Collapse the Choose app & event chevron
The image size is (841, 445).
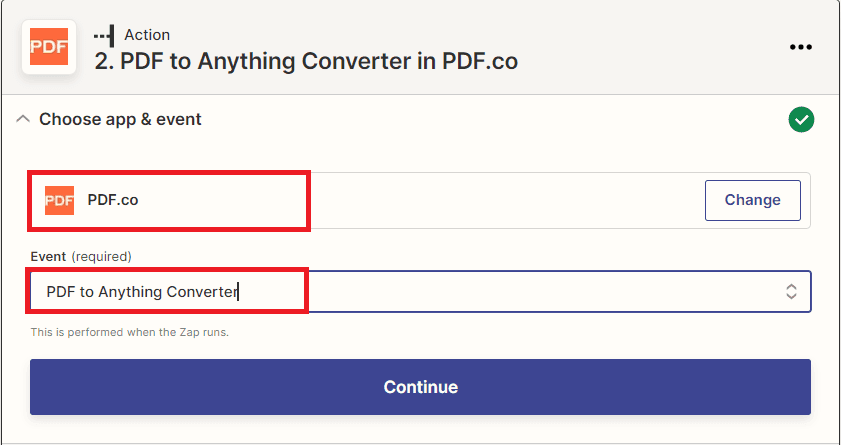[23, 119]
